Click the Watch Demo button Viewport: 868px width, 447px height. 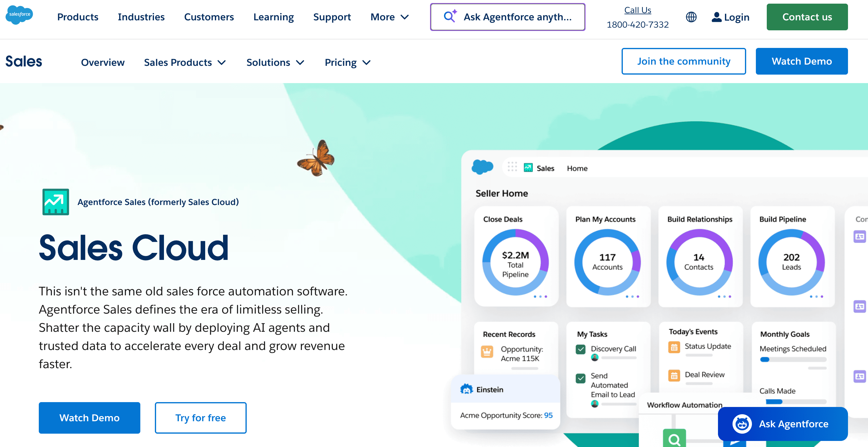(802, 61)
